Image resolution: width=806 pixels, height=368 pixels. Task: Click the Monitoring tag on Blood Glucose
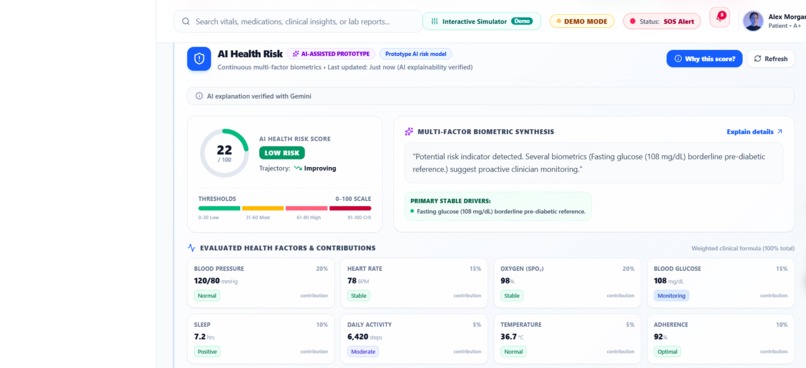coord(671,296)
